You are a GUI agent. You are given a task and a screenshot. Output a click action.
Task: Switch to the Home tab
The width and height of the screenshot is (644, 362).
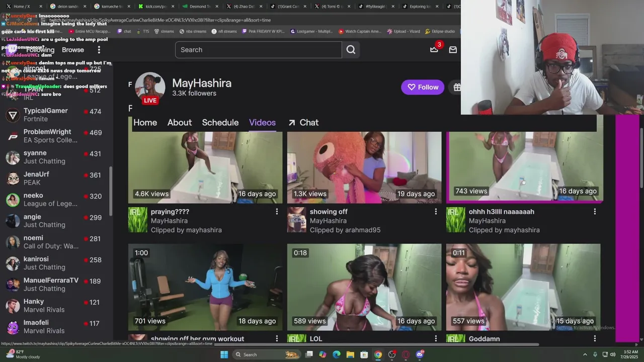(145, 123)
